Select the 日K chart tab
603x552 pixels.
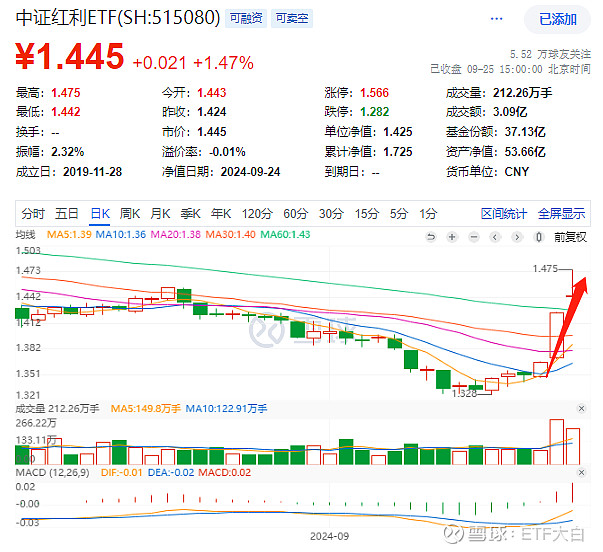(100, 213)
